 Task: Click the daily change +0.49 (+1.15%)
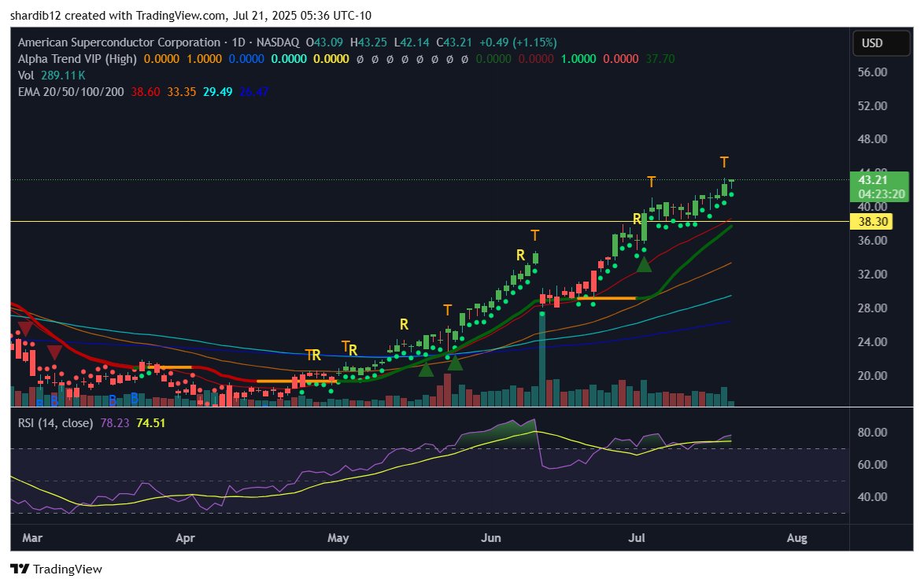click(518, 42)
